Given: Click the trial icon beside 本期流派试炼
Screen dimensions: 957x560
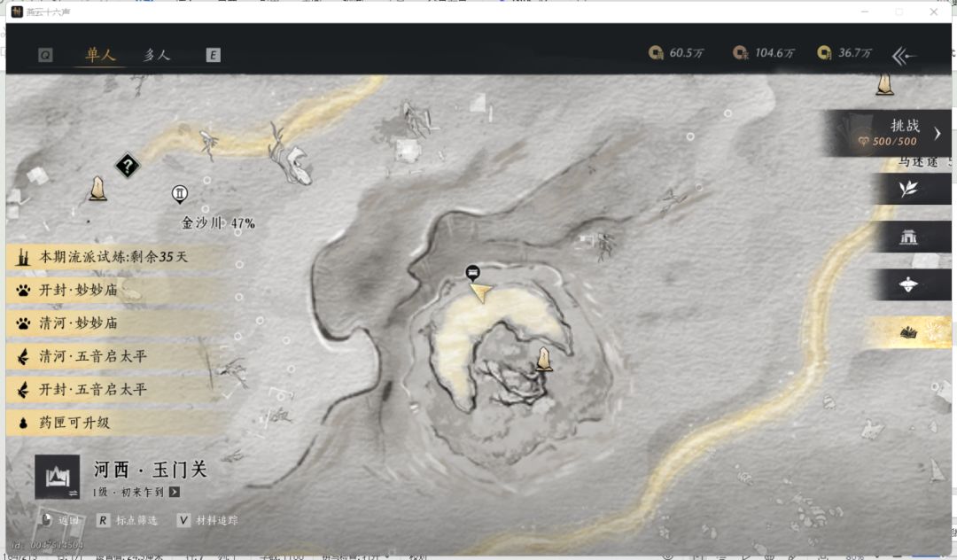Looking at the screenshot, I should (x=23, y=257).
